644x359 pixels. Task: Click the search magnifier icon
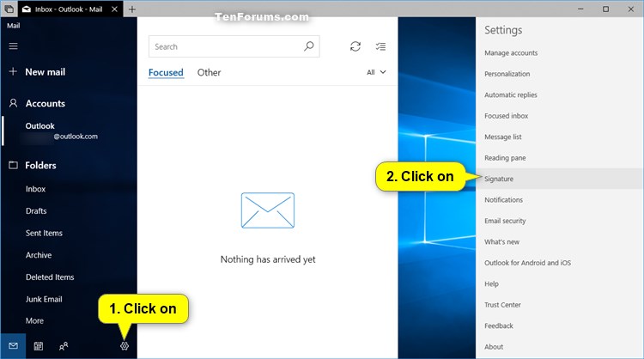309,46
